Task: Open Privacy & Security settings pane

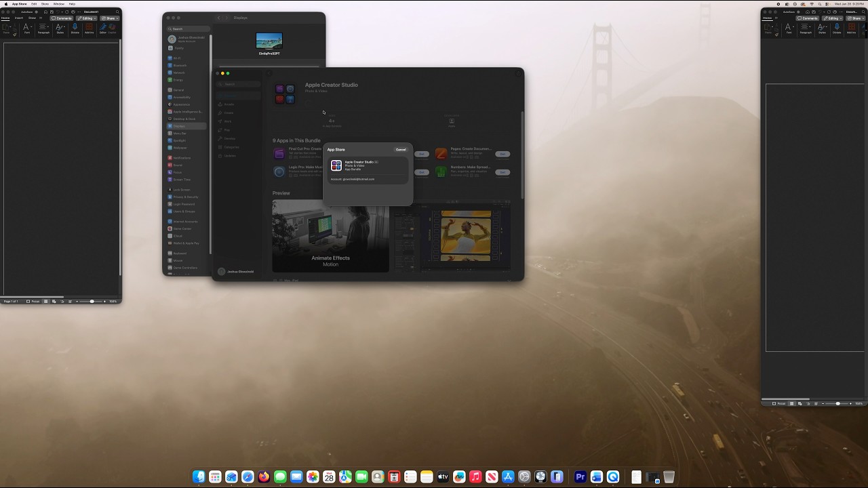Action: click(188, 197)
